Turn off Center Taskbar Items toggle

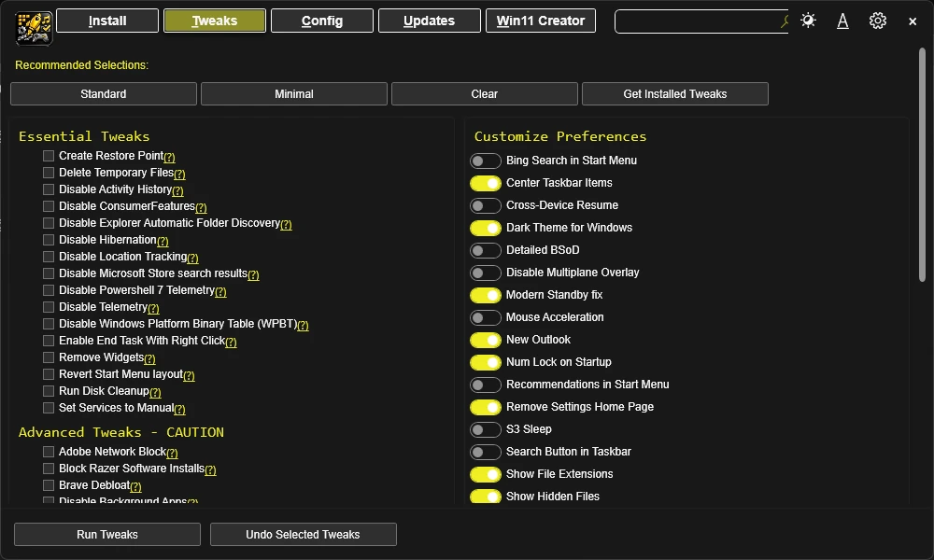(x=485, y=183)
